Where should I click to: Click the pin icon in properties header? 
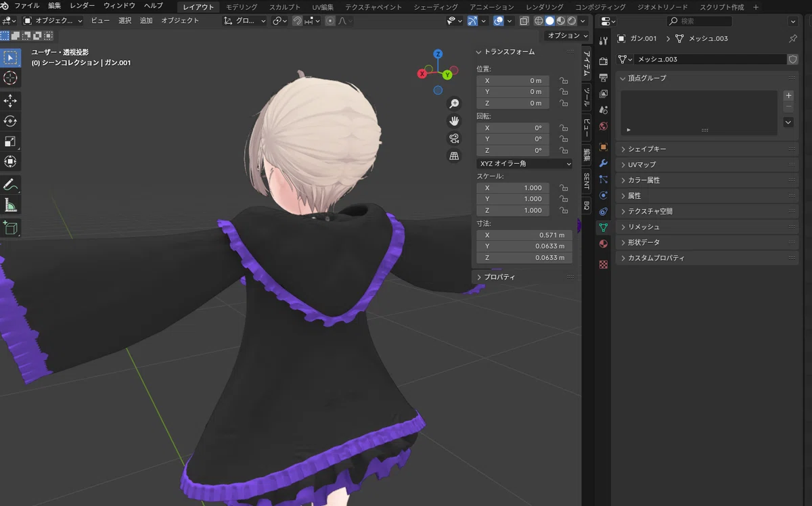(793, 39)
